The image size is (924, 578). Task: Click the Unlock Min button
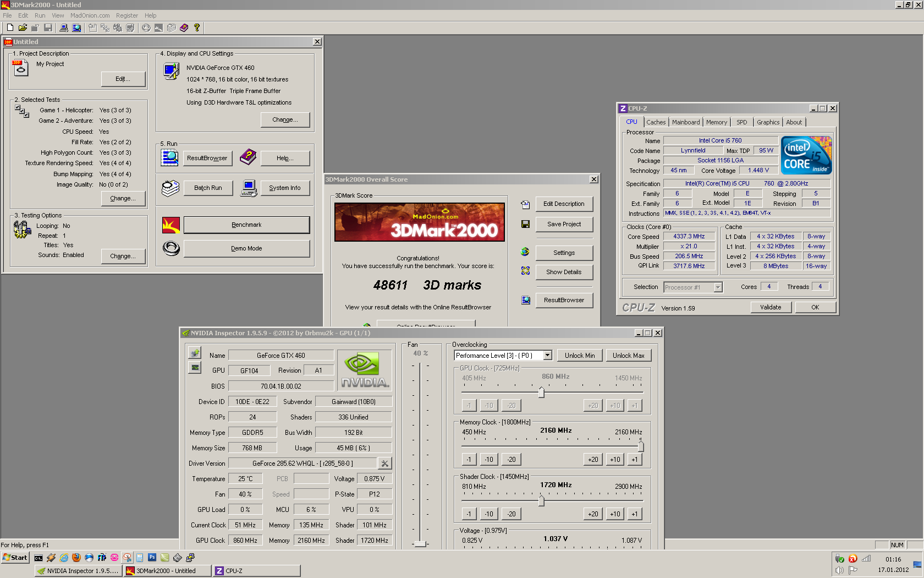click(580, 356)
